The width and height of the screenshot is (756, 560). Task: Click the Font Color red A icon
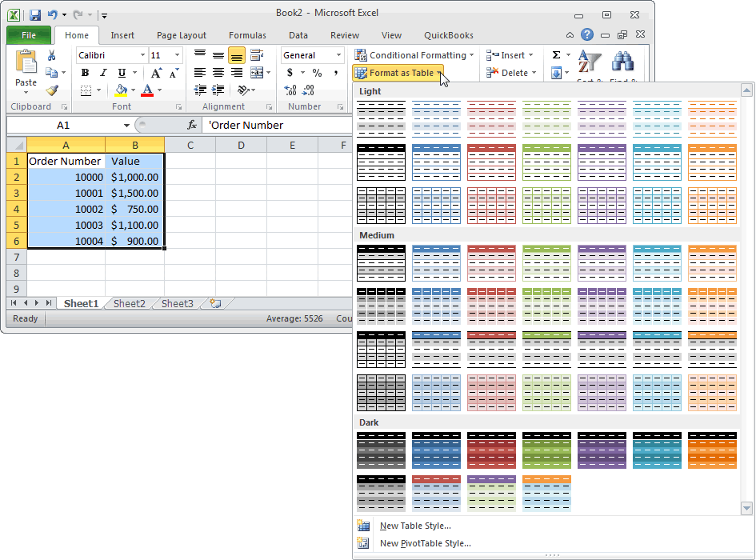(x=147, y=90)
